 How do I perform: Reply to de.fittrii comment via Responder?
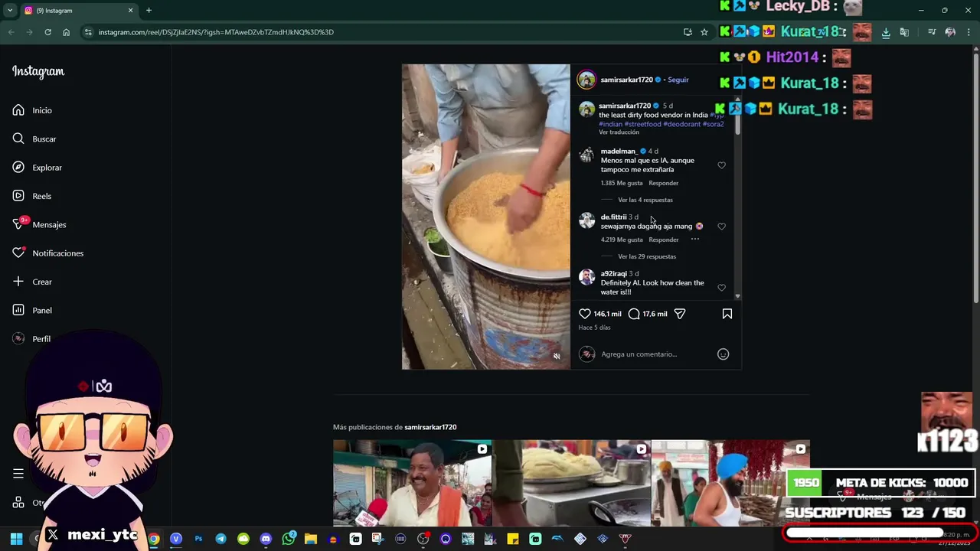[x=664, y=240]
